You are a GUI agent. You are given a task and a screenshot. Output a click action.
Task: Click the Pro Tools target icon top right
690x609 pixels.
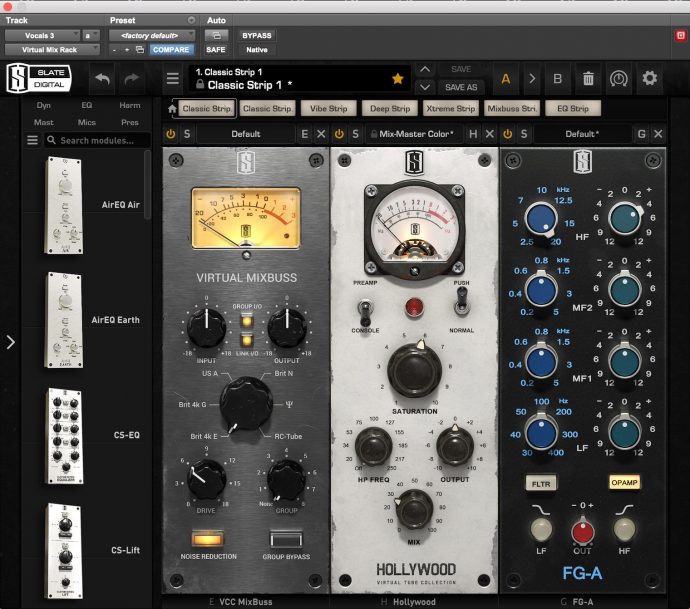(x=680, y=36)
